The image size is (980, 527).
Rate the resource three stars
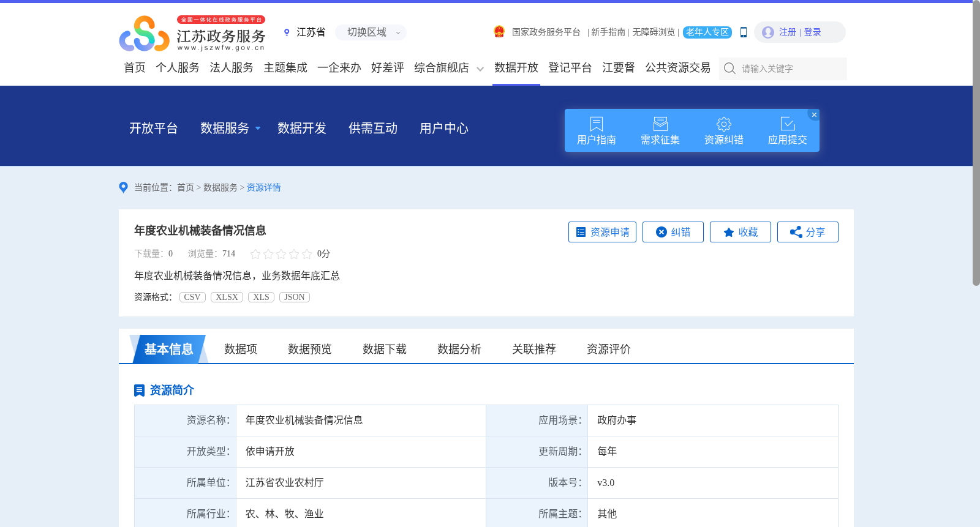point(281,254)
